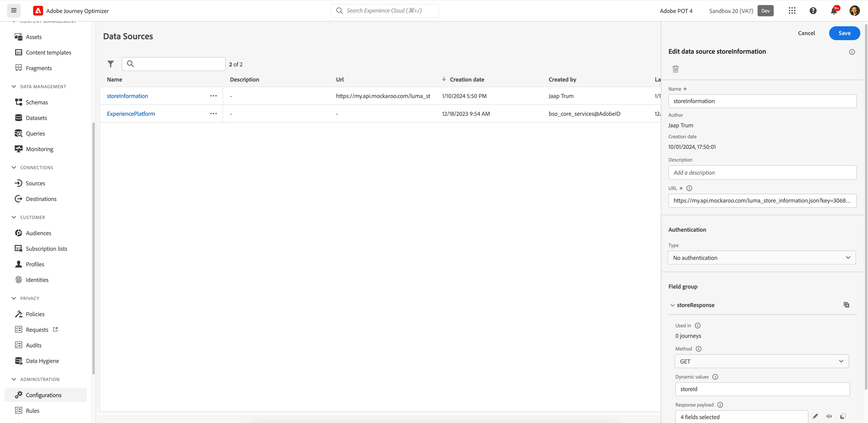Screen dimensions: 868x423
Task: Open the storeInformation data source link
Action: tap(127, 96)
